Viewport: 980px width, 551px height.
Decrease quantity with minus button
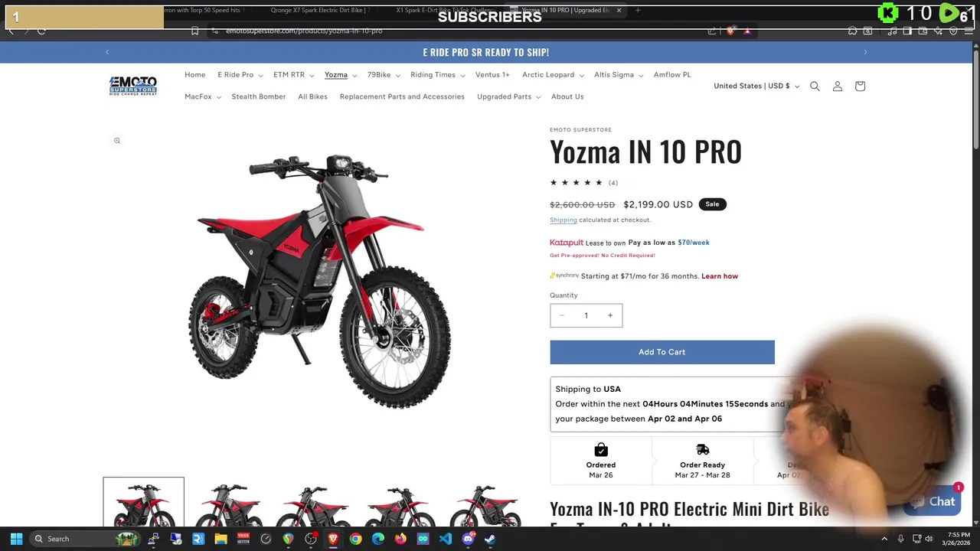(562, 315)
